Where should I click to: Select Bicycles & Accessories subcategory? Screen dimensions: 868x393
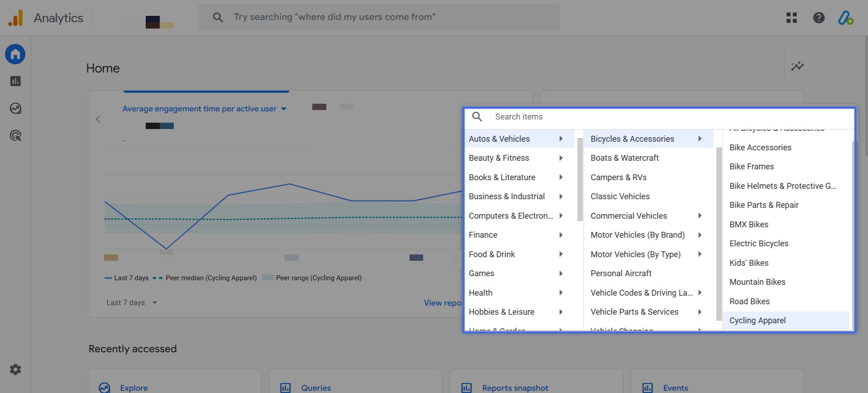click(649, 139)
